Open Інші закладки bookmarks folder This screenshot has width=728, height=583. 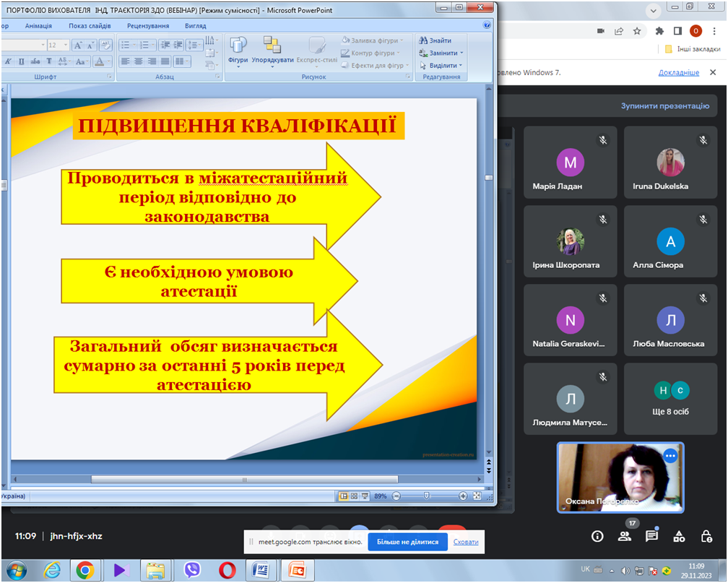point(693,49)
